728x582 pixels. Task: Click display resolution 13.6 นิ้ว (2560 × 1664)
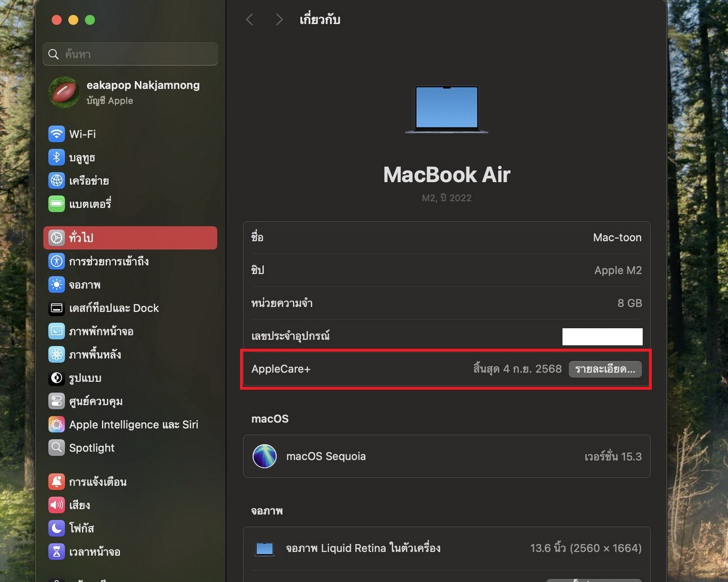click(x=586, y=548)
